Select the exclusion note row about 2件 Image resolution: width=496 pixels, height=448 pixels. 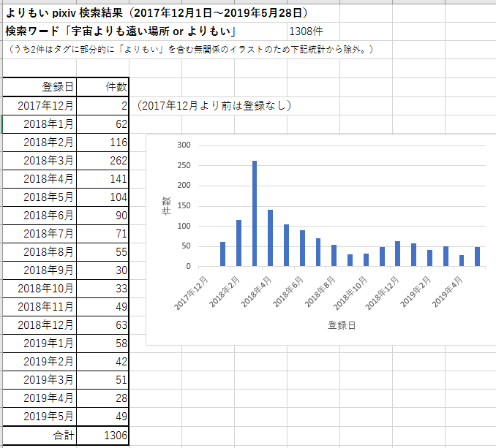click(189, 49)
